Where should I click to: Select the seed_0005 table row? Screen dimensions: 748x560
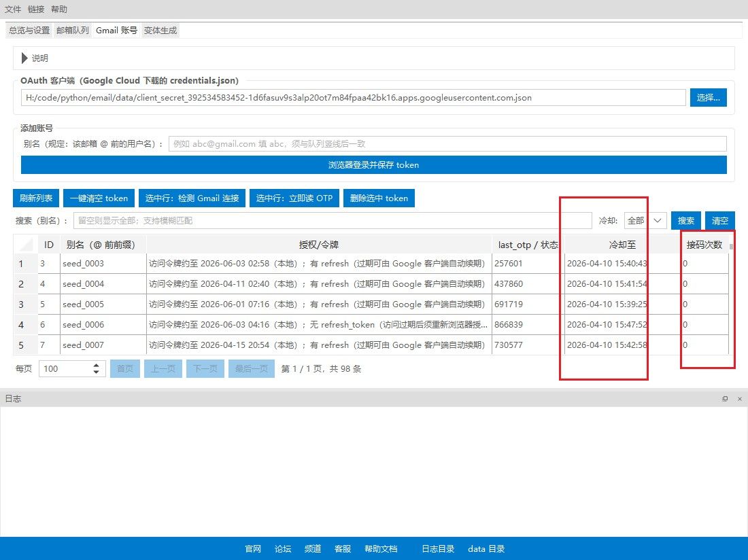coord(83,304)
